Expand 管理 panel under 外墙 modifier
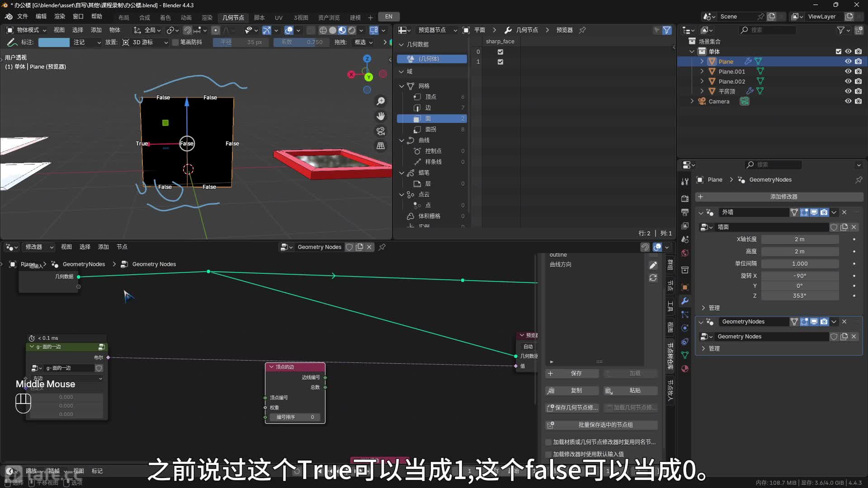This screenshot has width=868, height=488. pos(703,308)
